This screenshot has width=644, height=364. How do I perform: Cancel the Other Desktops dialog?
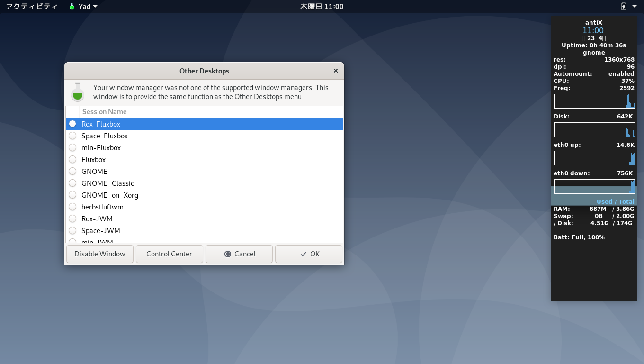tap(239, 254)
